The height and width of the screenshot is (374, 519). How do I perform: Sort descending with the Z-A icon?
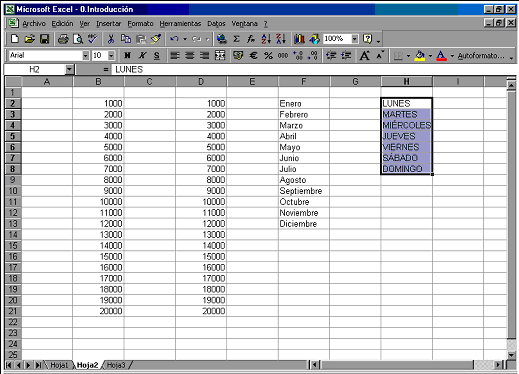[281, 39]
